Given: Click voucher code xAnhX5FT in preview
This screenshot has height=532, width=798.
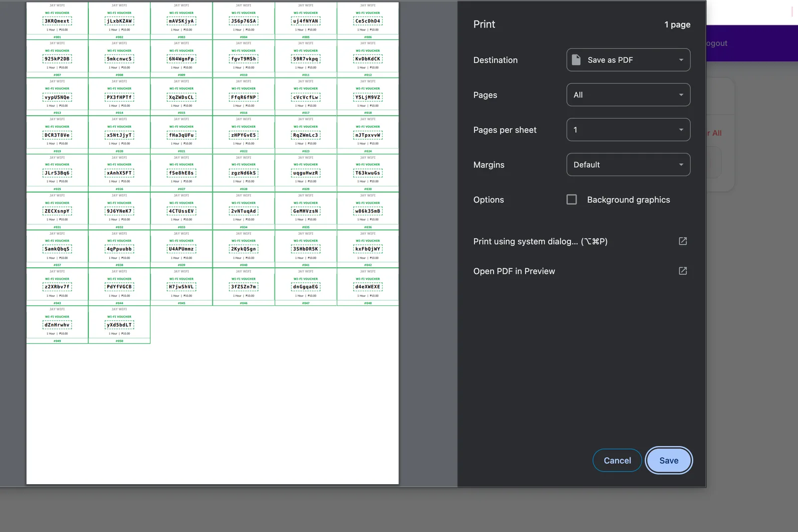Looking at the screenshot, I should pyautogui.click(x=119, y=173).
